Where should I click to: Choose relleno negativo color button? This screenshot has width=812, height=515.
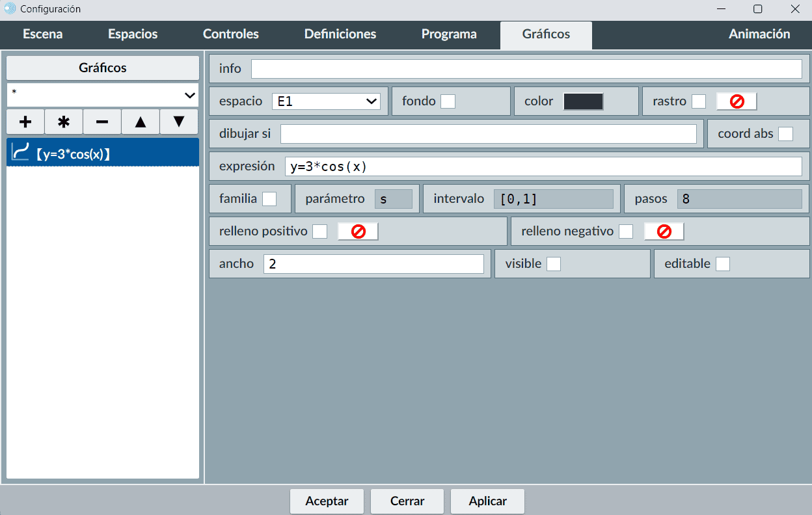tap(664, 231)
